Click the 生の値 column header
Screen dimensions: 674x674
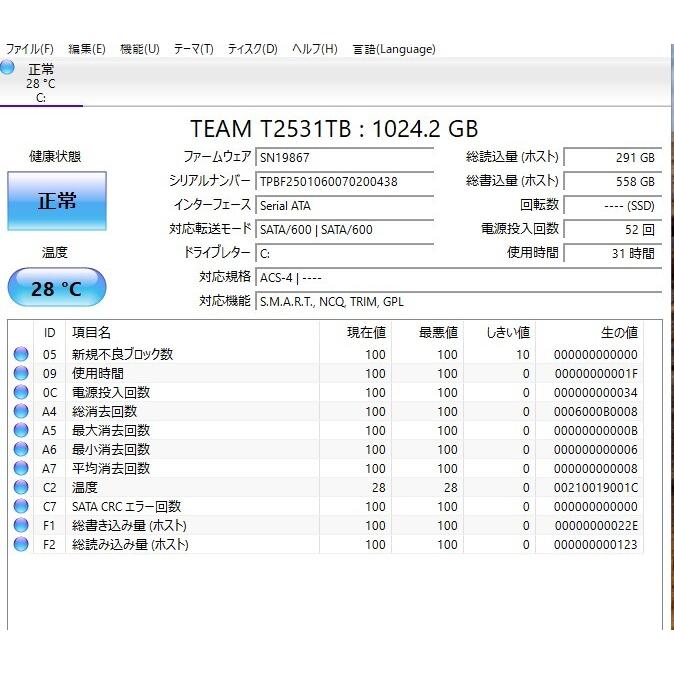point(590,333)
